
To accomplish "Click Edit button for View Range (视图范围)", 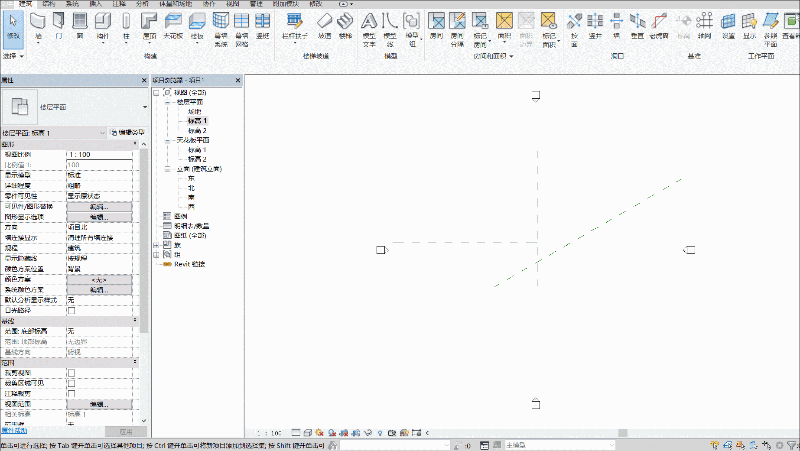I will [99, 402].
